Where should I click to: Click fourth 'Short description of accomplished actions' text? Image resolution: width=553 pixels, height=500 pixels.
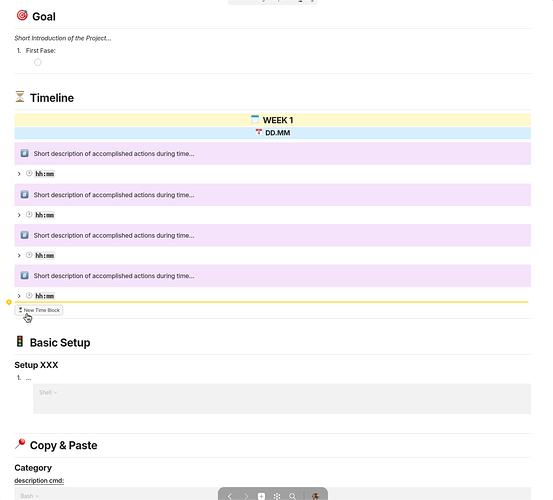(x=114, y=276)
